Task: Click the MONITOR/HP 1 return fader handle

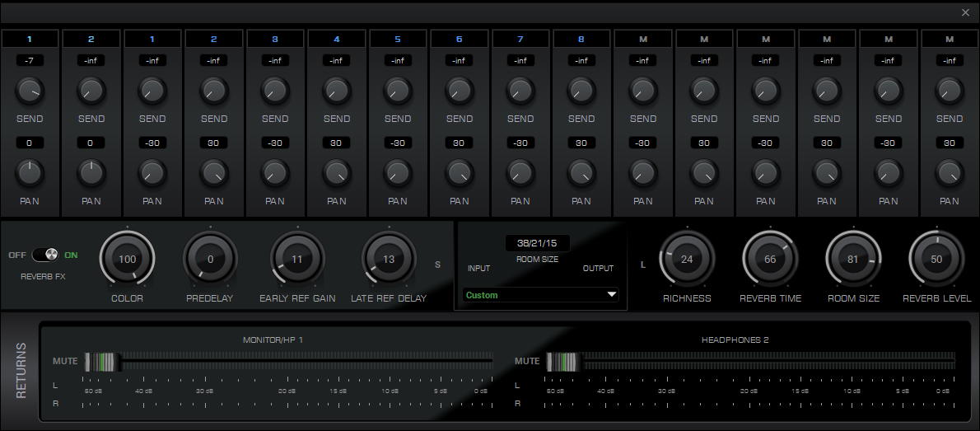Action: 102,363
